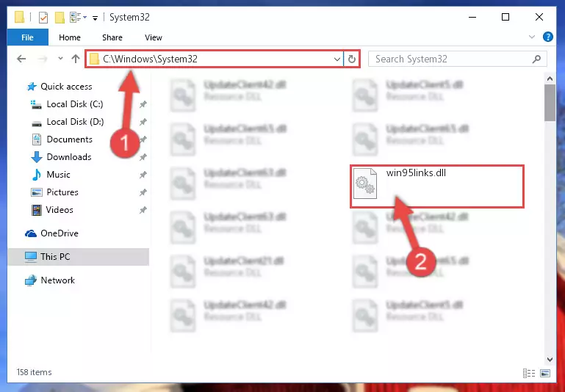The image size is (565, 392).
Task: Click the pin icon next to Downloads
Action: tap(143, 157)
